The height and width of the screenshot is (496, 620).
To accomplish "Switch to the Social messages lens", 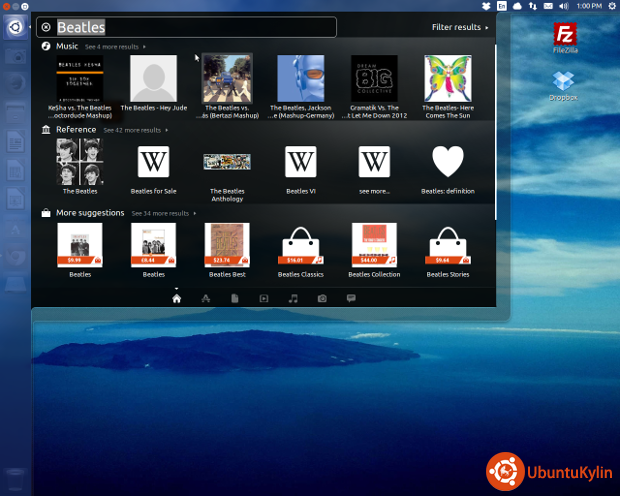I will pos(351,298).
